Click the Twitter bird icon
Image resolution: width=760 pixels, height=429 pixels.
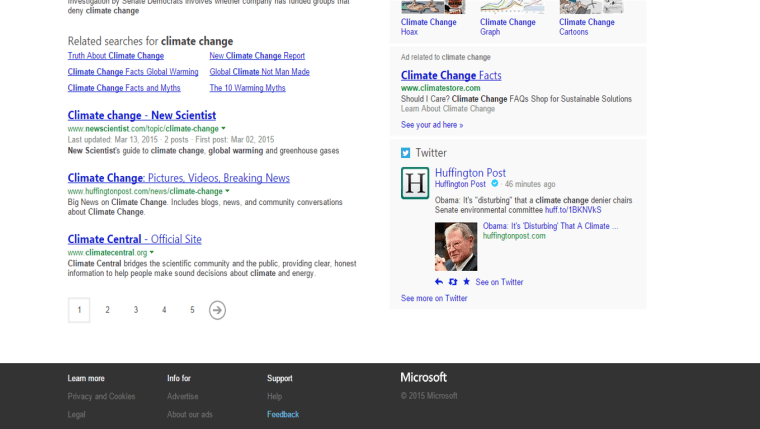[405, 153]
